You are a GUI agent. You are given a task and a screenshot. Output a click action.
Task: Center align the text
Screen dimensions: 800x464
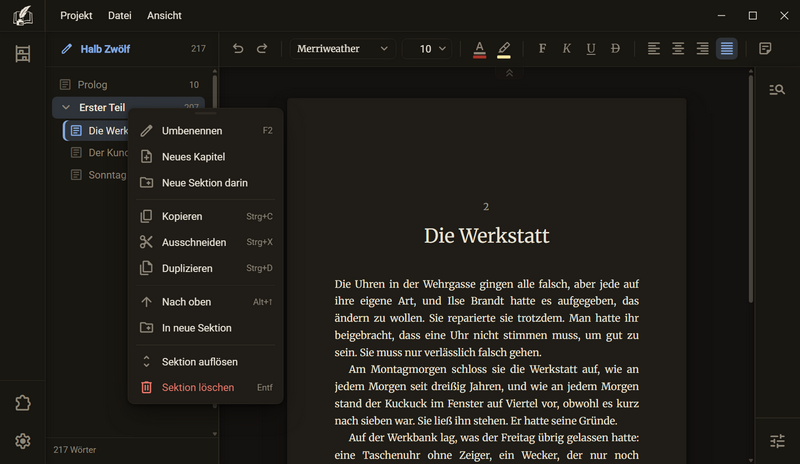click(678, 48)
